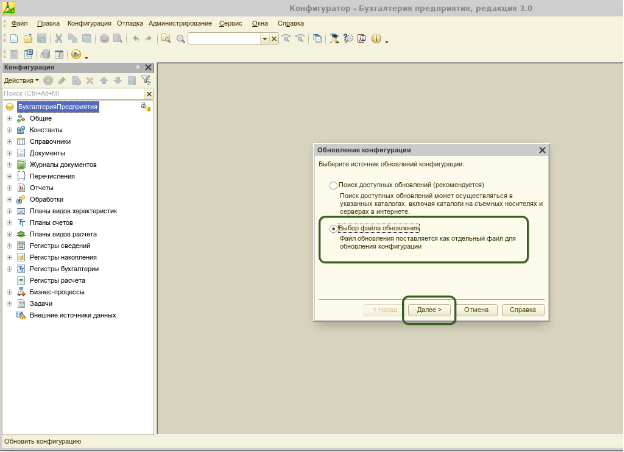Select Регистры бухгалтерии in the tree
The height and width of the screenshot is (452, 624).
[64, 269]
